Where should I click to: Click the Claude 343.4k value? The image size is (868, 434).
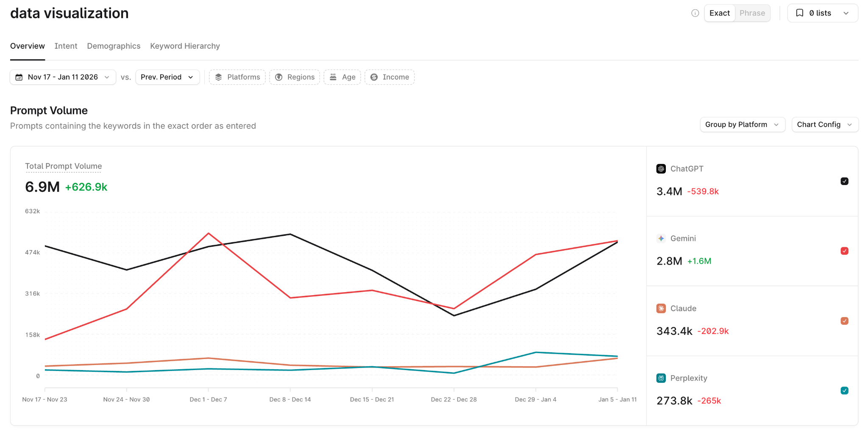tap(674, 331)
